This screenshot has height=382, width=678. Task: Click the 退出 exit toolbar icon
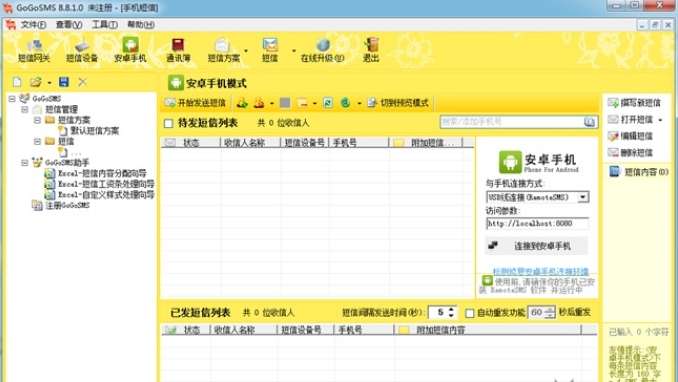371,51
